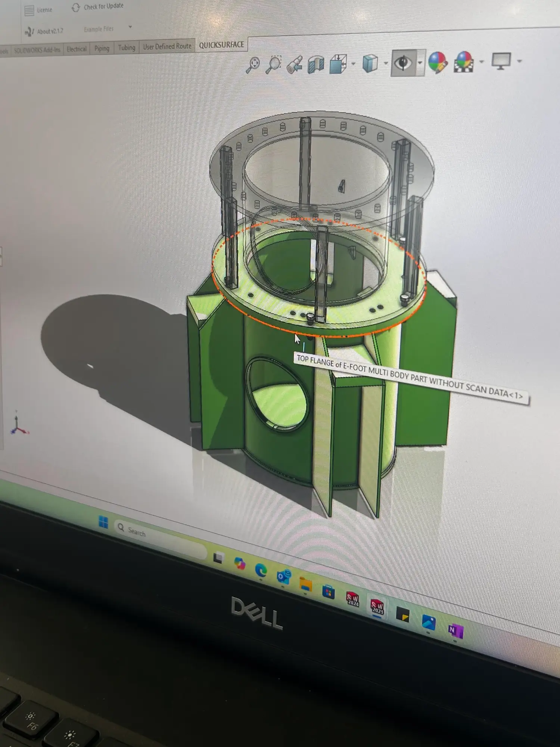
Task: Click the Check for Update button
Action: pos(98,7)
